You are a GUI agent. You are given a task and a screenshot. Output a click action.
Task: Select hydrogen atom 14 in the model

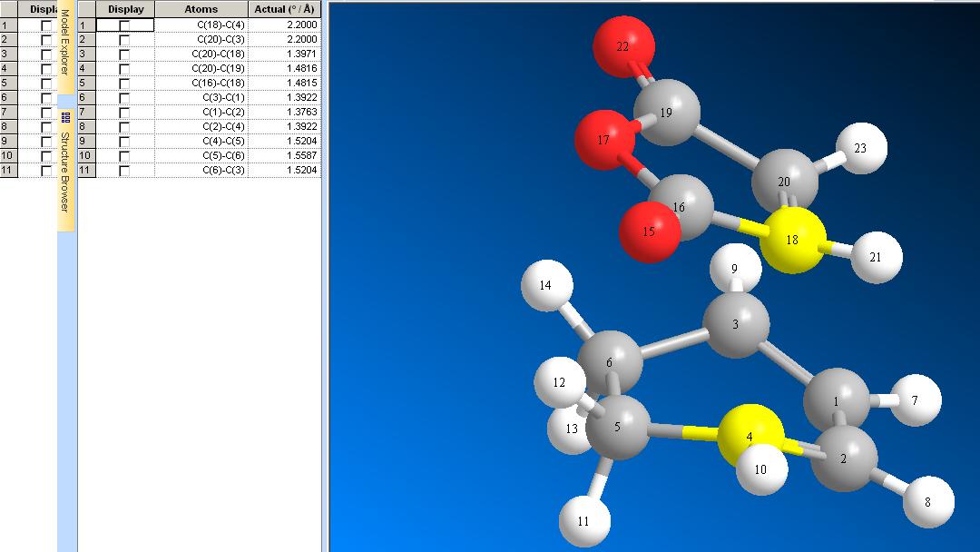(546, 286)
